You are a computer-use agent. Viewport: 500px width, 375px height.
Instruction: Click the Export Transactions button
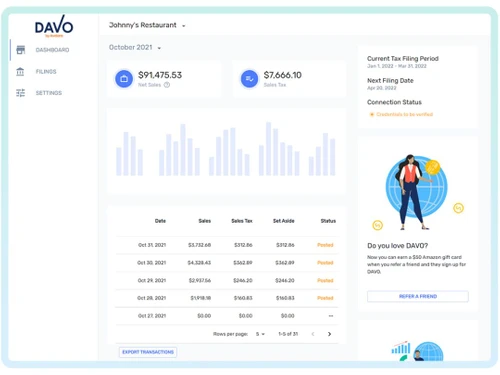tap(148, 352)
